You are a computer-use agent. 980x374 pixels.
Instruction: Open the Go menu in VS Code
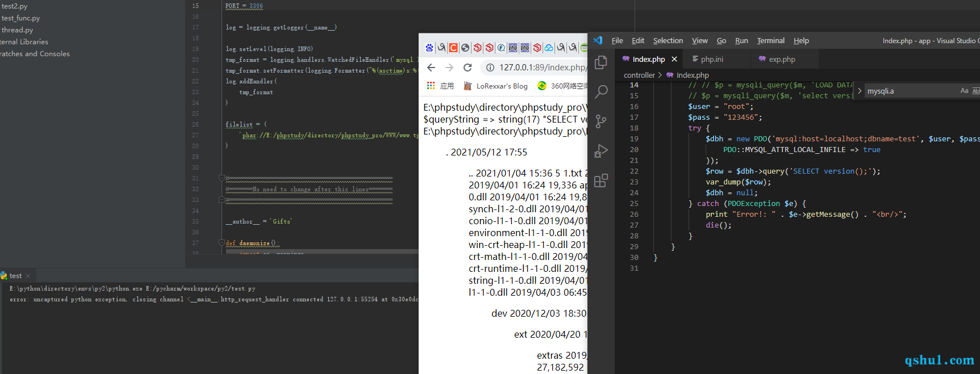click(722, 40)
